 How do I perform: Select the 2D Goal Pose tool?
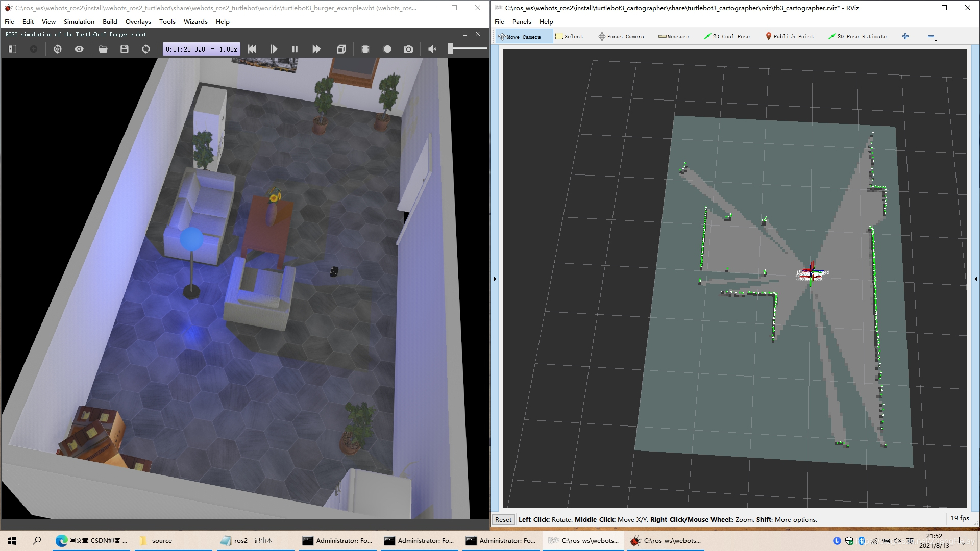pyautogui.click(x=727, y=37)
